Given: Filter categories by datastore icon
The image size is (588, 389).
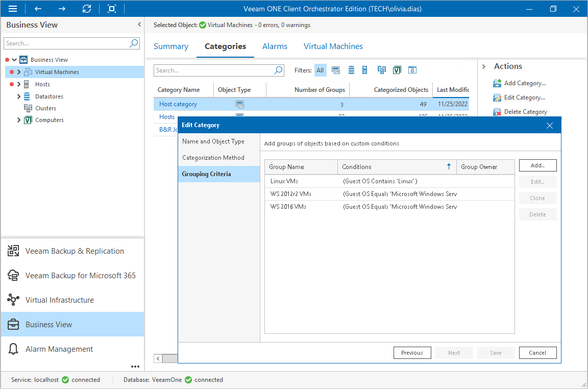Looking at the screenshot, I should (x=351, y=70).
